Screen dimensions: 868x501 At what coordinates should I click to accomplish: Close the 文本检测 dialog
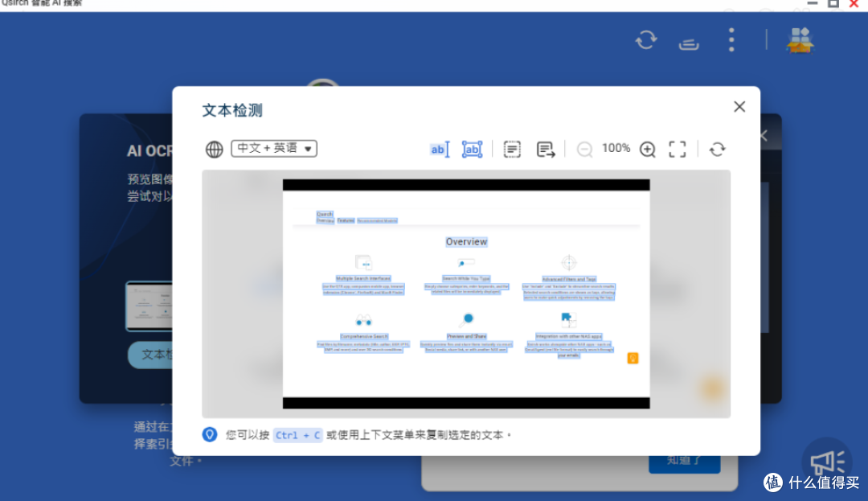739,107
